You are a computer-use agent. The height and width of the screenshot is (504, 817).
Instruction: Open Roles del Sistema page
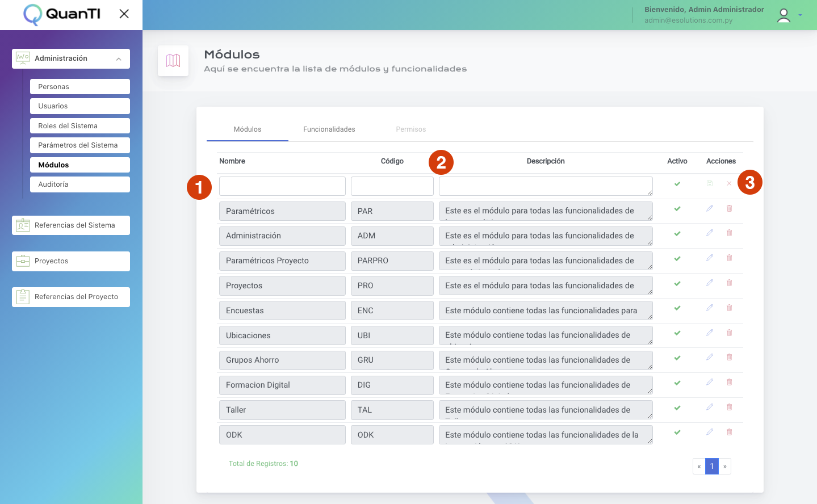click(80, 126)
